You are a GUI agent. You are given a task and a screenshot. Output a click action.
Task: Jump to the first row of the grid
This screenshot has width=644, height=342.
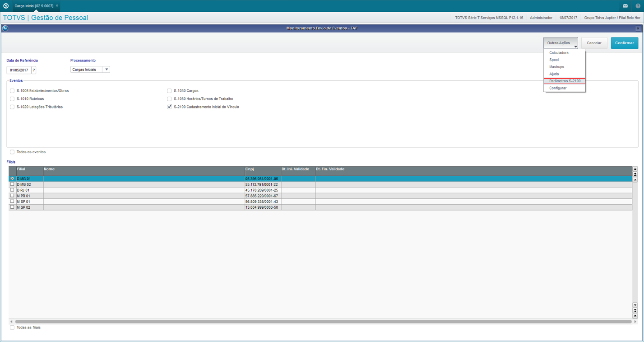pyautogui.click(x=635, y=169)
